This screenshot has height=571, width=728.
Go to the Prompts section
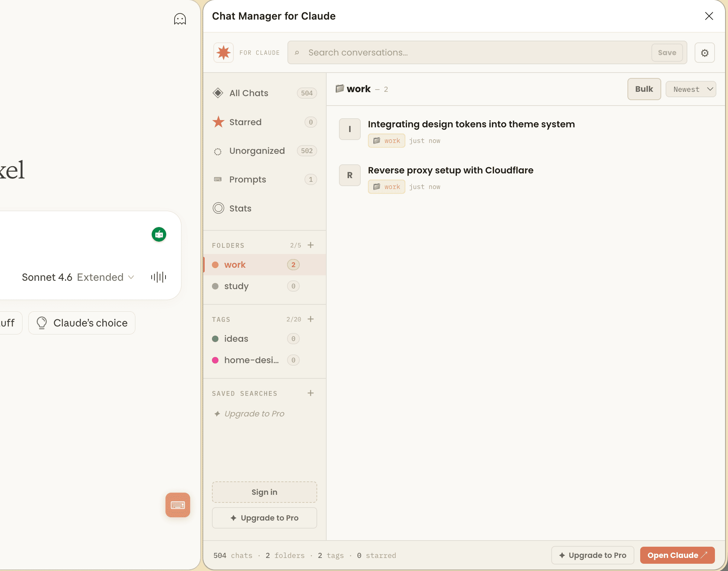pos(265,180)
